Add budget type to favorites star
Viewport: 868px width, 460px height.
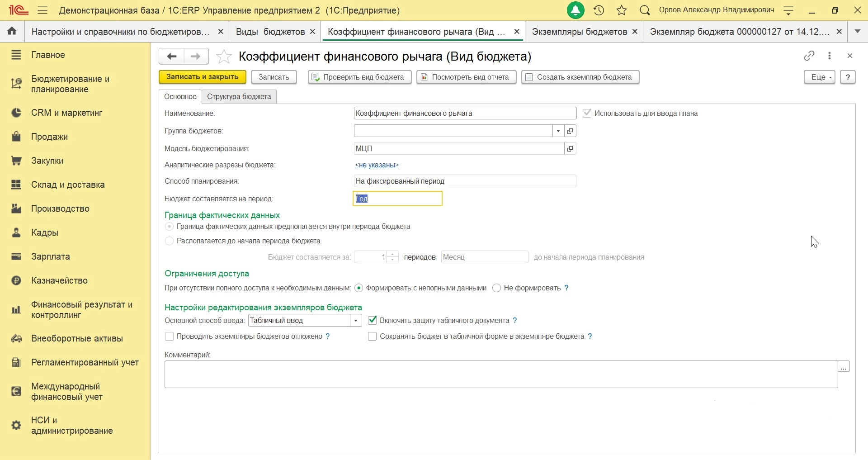pyautogui.click(x=224, y=57)
